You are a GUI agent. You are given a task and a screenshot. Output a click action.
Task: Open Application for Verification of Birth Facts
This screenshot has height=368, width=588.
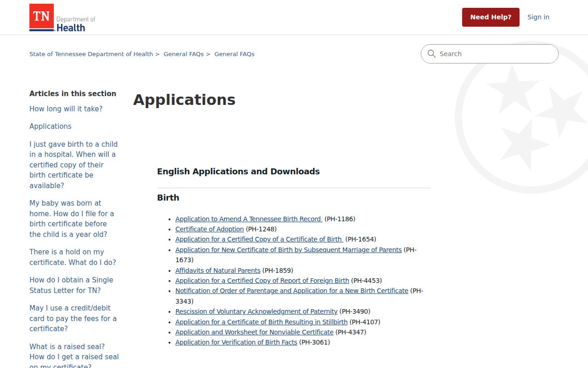pyautogui.click(x=236, y=342)
